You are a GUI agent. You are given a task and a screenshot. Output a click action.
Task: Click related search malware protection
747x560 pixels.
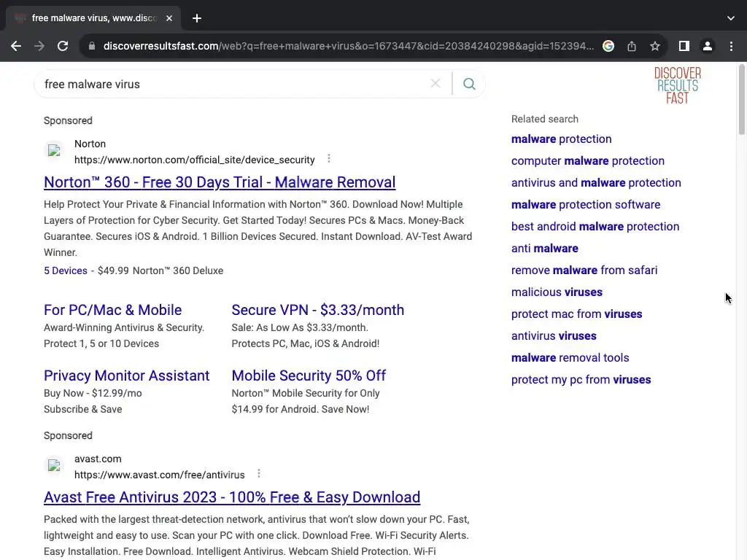pos(561,139)
